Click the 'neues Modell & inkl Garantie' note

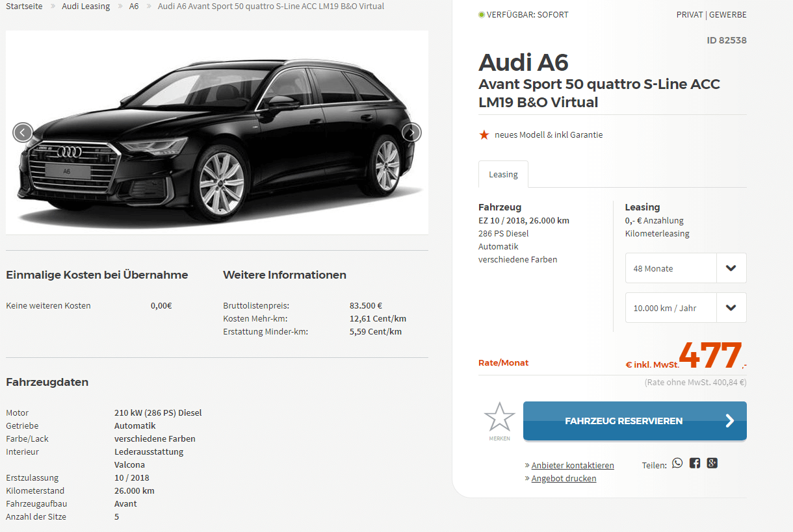(x=549, y=135)
